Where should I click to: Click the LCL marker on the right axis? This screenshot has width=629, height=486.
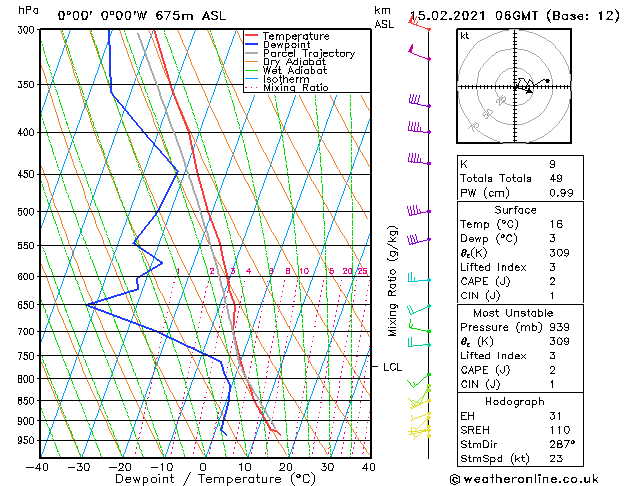pos(392,367)
